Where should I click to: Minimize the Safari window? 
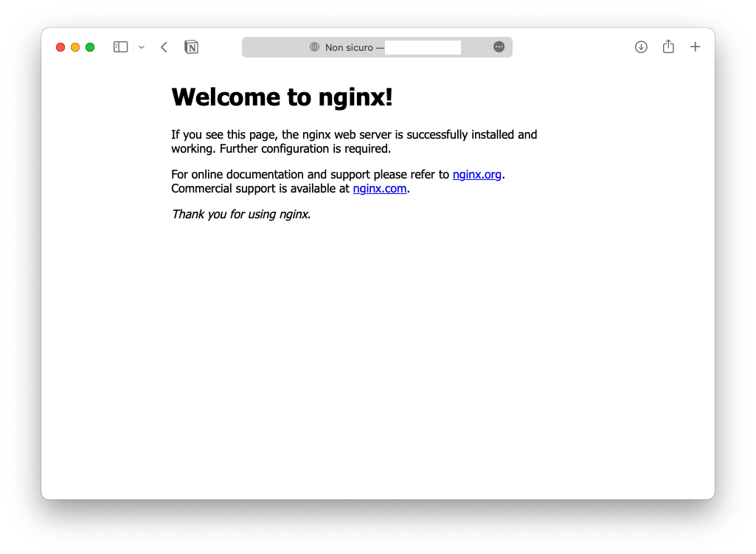tap(75, 47)
